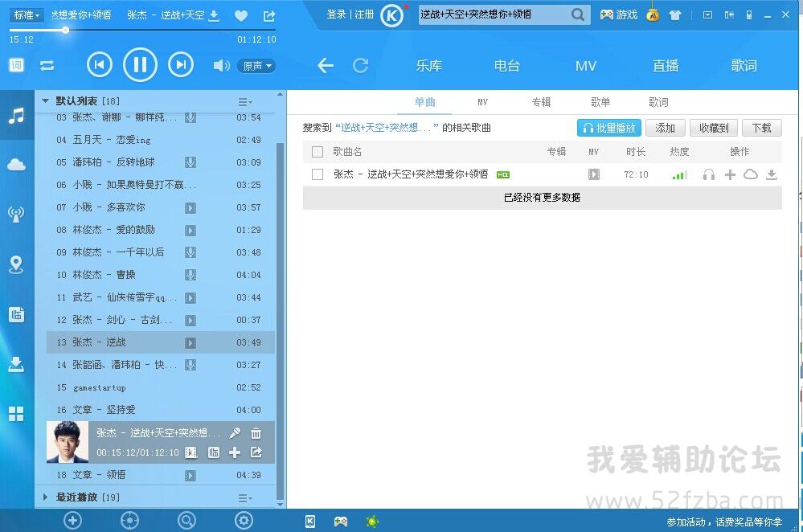
Task: Check the select-all checkbox beside 歌曲名
Action: pos(318,152)
